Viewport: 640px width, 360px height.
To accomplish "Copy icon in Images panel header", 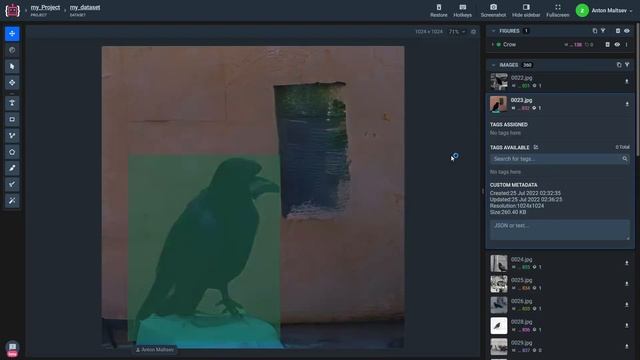I will [x=619, y=65].
